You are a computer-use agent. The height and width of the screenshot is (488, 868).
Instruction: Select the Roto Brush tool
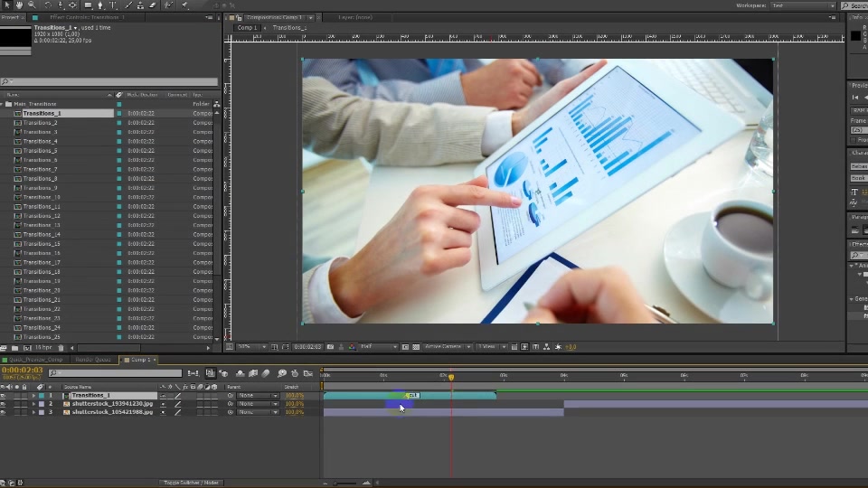169,5
